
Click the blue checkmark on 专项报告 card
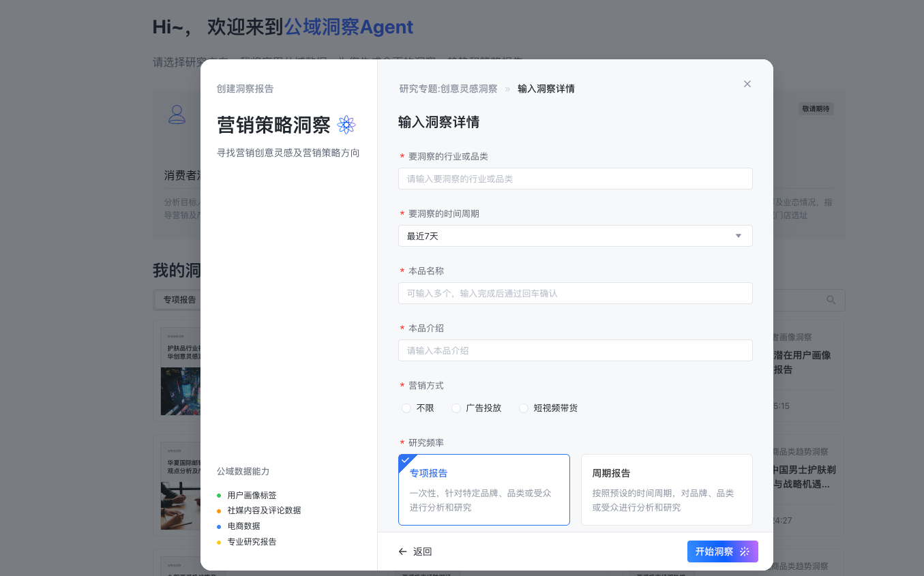pyautogui.click(x=405, y=460)
